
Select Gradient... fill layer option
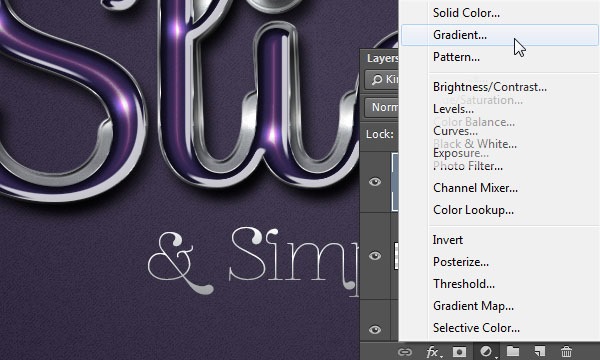499,35
